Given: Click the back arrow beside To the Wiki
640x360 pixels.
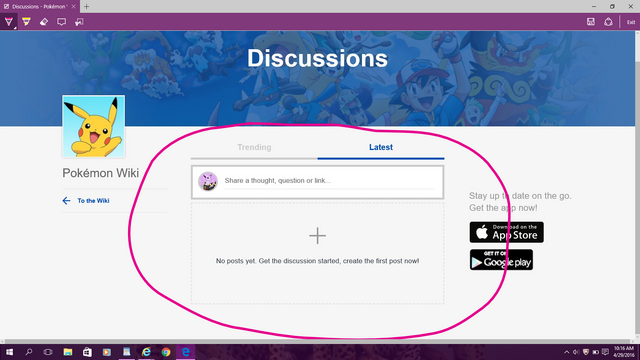Looking at the screenshot, I should (67, 200).
